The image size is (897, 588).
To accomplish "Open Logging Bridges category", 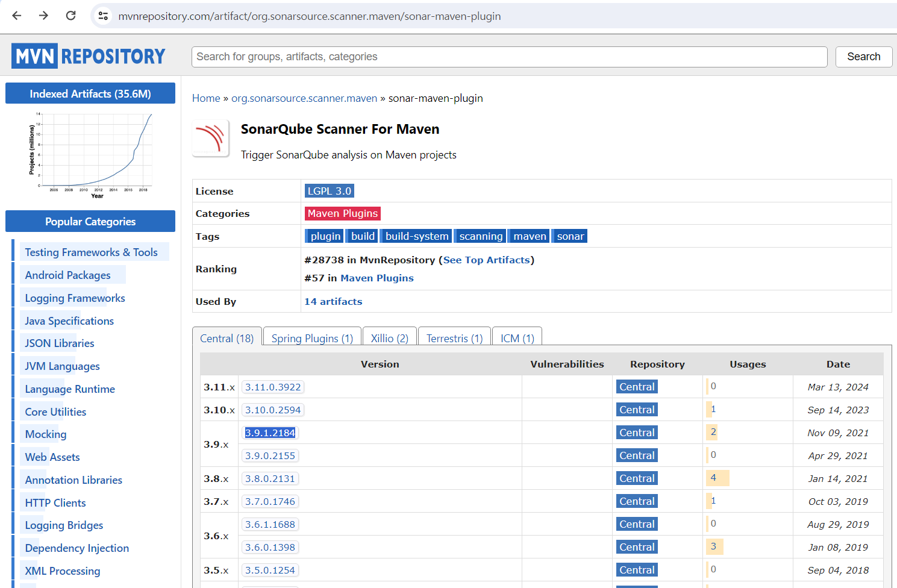I will (x=64, y=525).
